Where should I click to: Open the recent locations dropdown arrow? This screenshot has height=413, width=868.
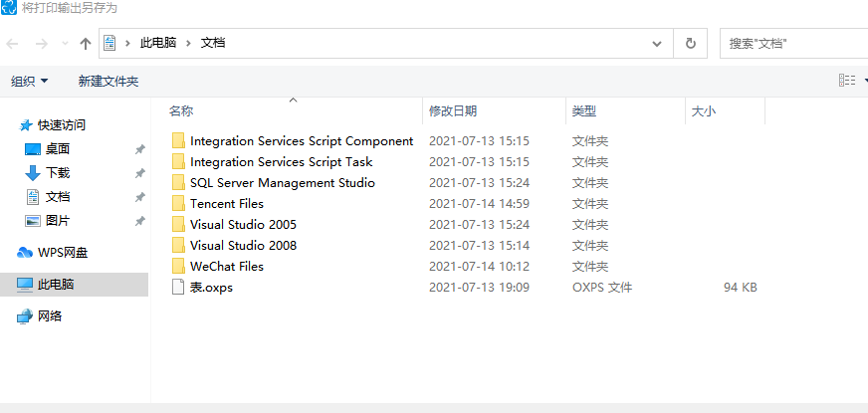pyautogui.click(x=65, y=44)
